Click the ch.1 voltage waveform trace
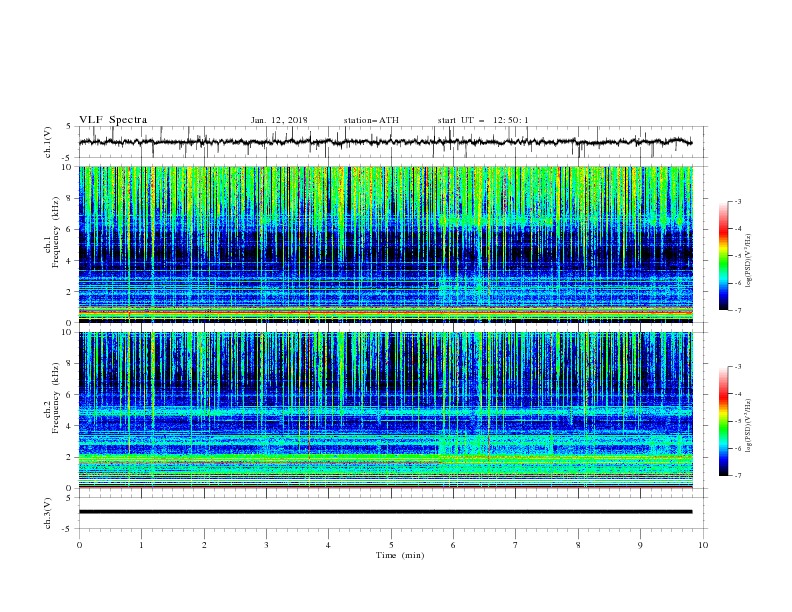 tap(385, 142)
